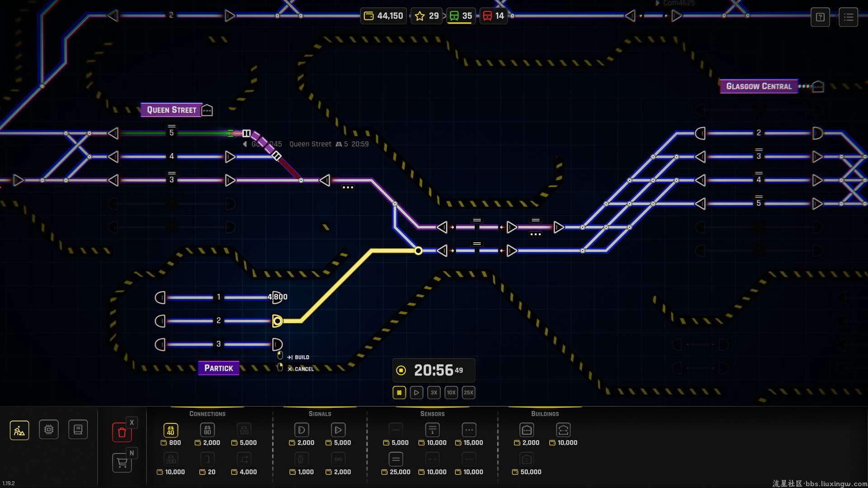Expand the Connections tab panel

[x=207, y=413]
